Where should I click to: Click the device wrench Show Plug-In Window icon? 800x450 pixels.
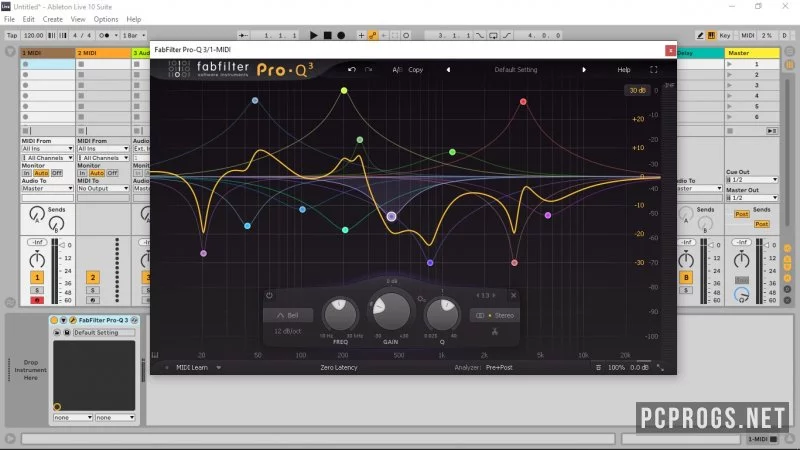[x=72, y=320]
